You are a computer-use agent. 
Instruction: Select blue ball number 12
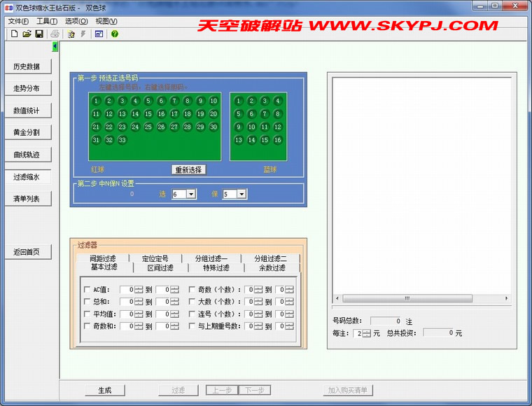click(277, 127)
